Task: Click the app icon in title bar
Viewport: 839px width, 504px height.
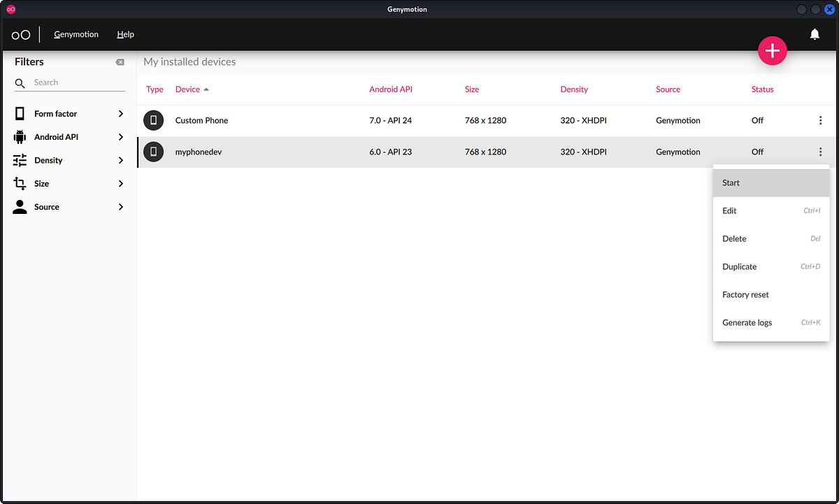Action: [11, 9]
